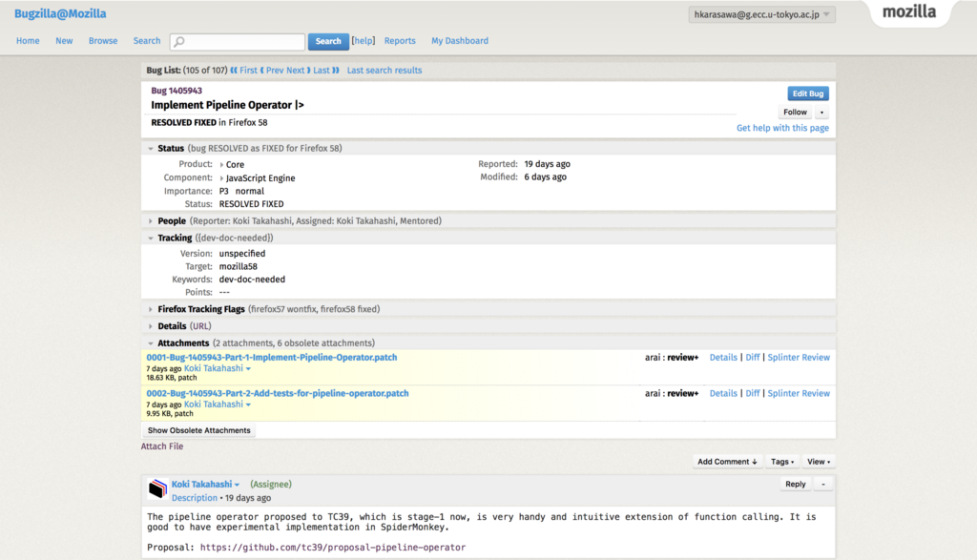Open My Dashboard page
Viewport: 977px width, 560px height.
click(x=459, y=41)
